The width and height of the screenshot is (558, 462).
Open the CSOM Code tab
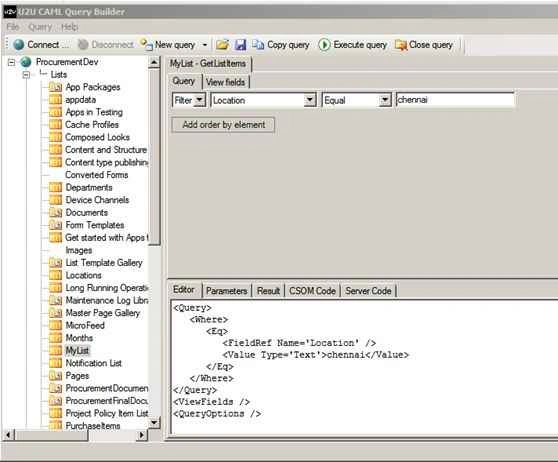(312, 291)
